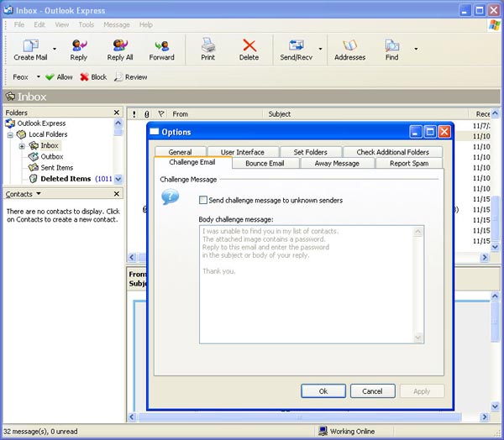Viewport: 504px width, 440px height.
Task: Select the Outlook Express root icon
Action: [10, 123]
